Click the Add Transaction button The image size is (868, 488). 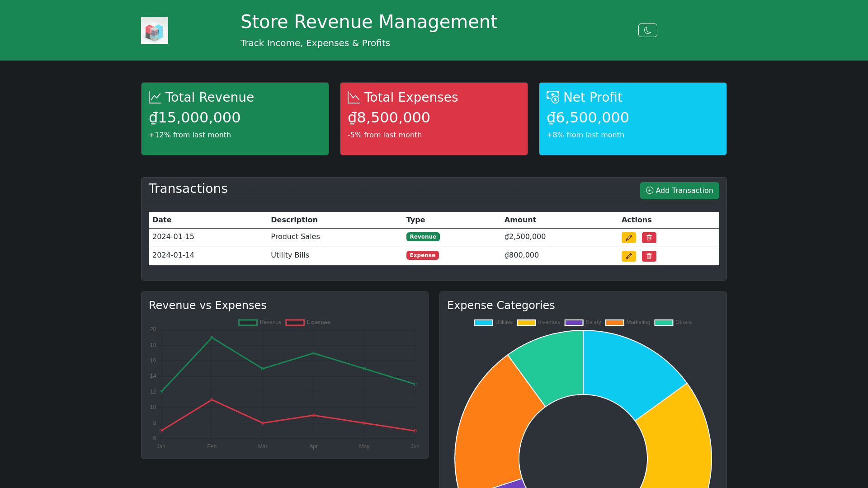(679, 191)
